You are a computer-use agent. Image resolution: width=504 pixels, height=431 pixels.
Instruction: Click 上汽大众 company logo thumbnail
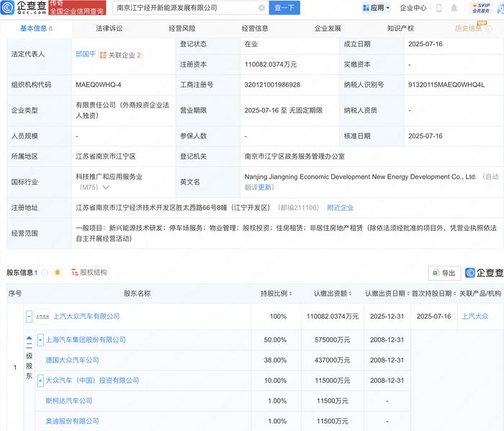(42, 316)
